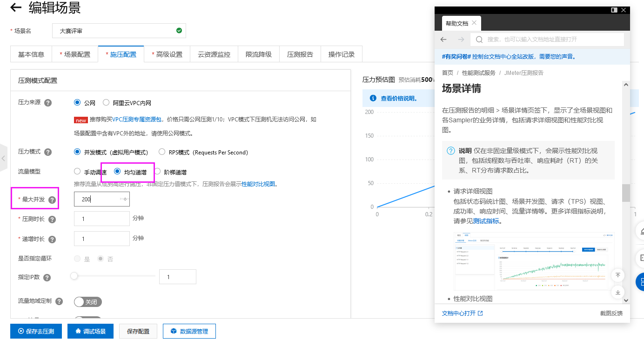Follow the 测试指标 link in help doc
This screenshot has height=340, width=644.
click(x=486, y=221)
